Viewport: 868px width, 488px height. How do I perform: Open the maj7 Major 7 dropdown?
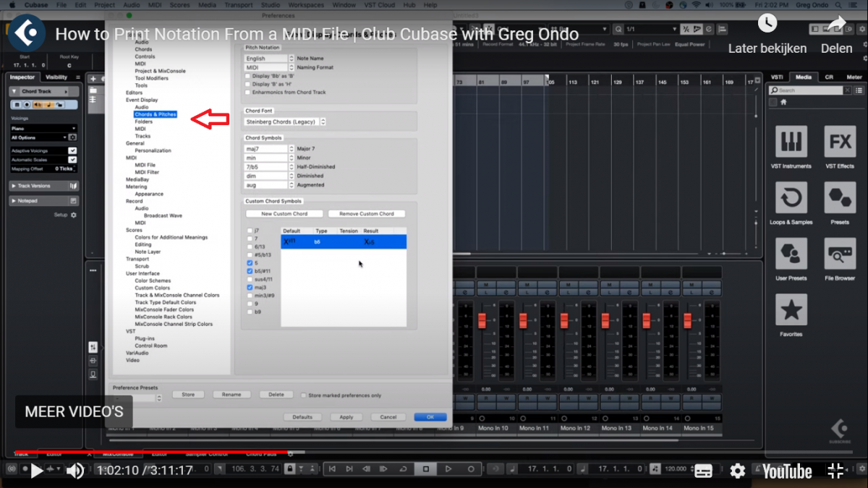tap(268, 148)
